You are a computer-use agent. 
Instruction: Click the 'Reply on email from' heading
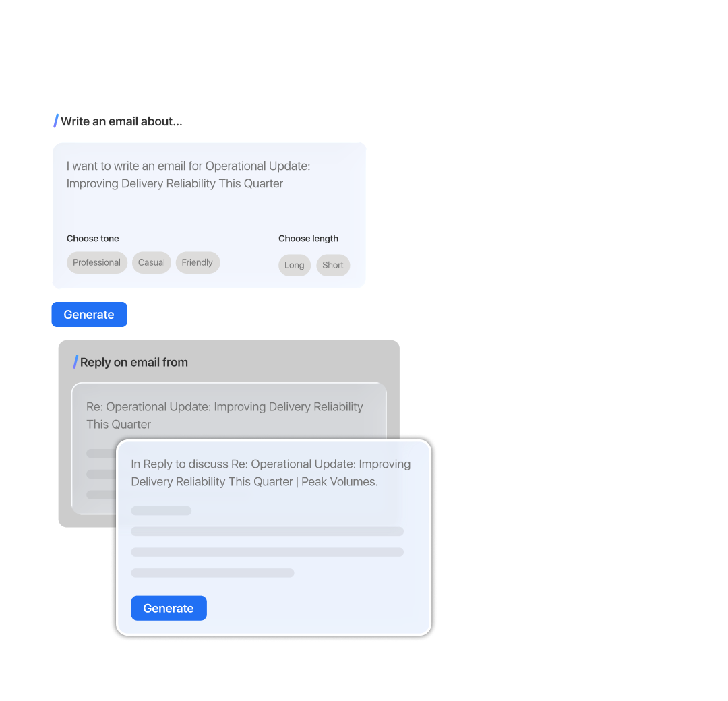(x=133, y=362)
